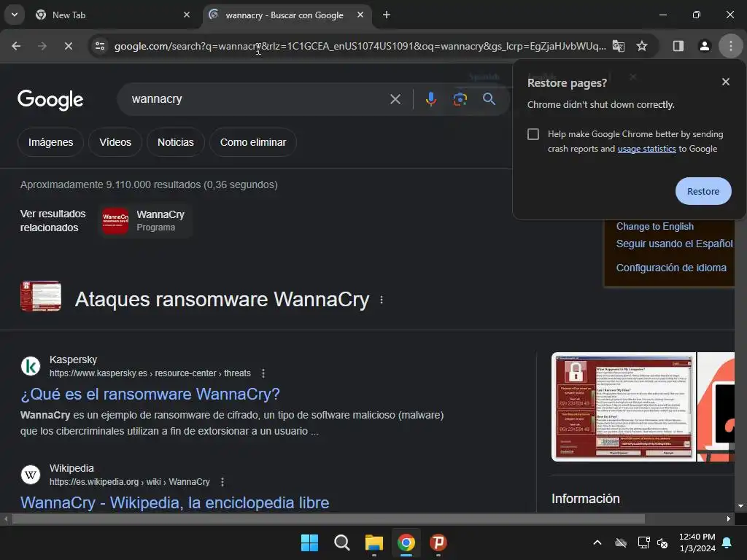Click the network status tray icon
The image size is (747, 560).
643,542
